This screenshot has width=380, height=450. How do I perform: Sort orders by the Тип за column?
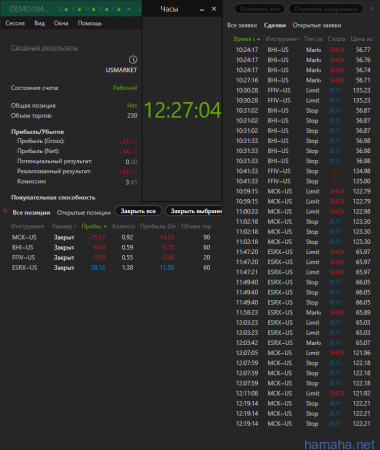point(313,39)
